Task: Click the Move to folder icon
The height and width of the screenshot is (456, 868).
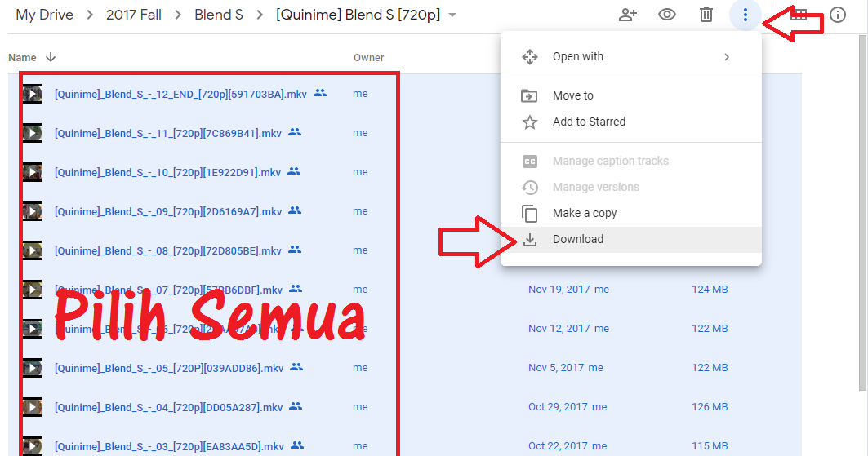Action: pos(529,96)
